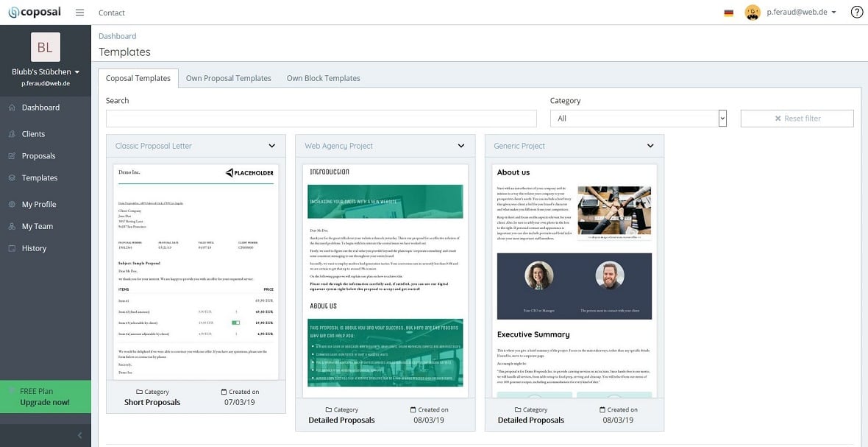868x447 pixels.
Task: Open the help question mark icon
Action: [856, 13]
